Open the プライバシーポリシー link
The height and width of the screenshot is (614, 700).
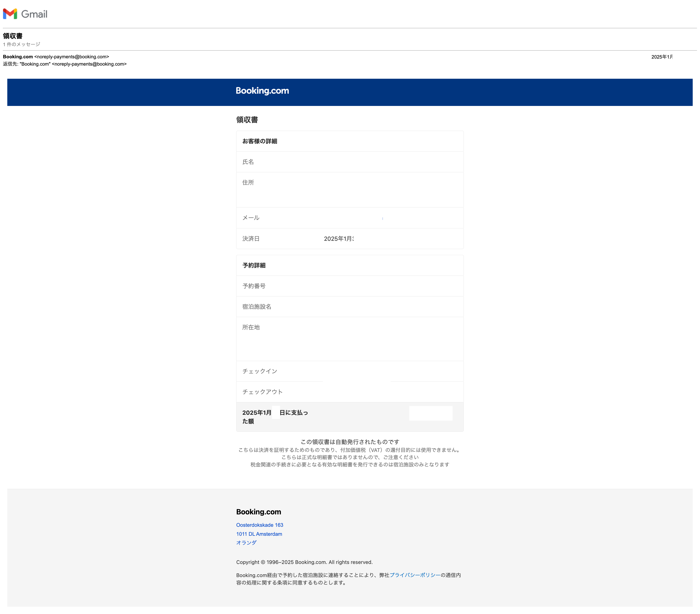tap(415, 575)
